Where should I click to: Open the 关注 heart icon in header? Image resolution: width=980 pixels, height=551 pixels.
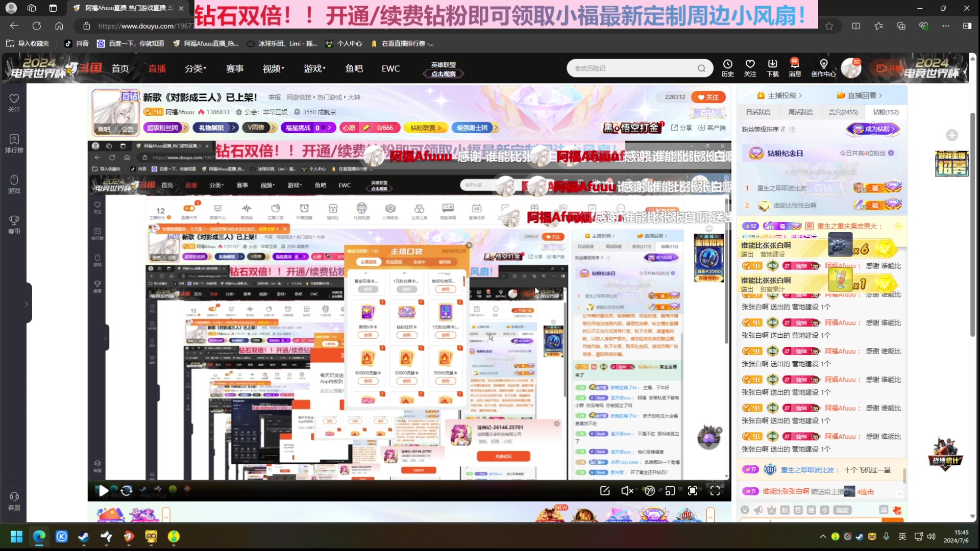750,68
